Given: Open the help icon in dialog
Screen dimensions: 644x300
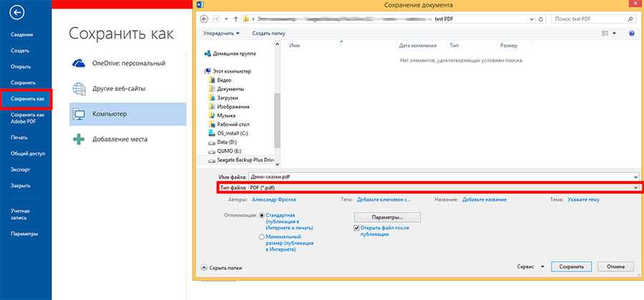Looking at the screenshot, I should tap(632, 33).
